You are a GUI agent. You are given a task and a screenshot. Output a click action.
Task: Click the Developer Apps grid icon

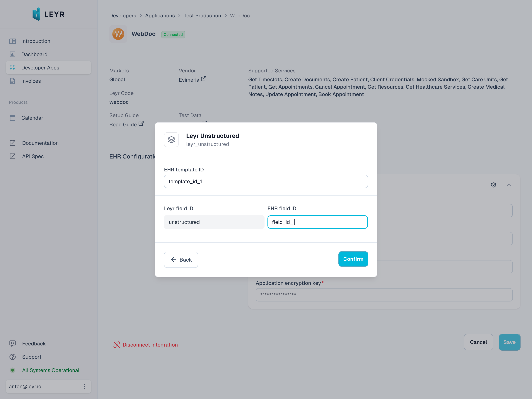[x=13, y=68]
